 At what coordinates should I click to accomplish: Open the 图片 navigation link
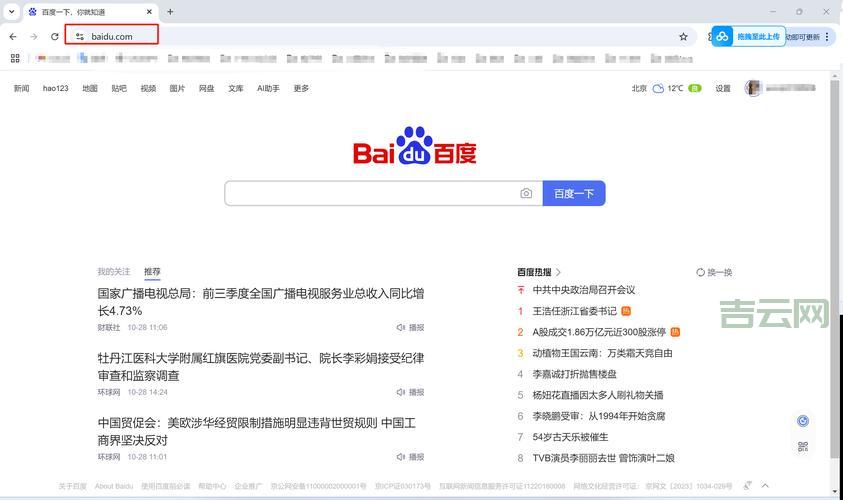[177, 88]
